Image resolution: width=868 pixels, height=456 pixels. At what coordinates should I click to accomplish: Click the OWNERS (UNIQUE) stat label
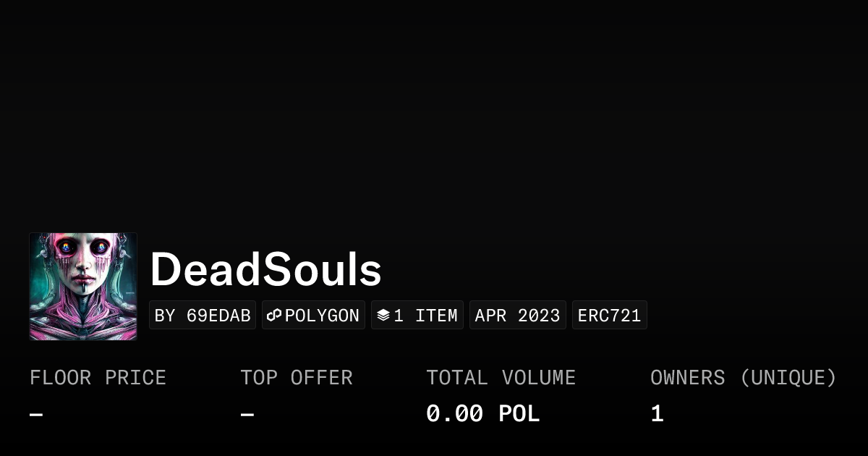[x=744, y=377]
